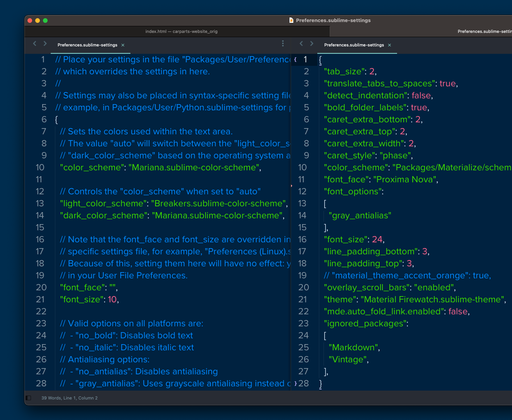Click the file icon beside the title Preferences.sublime-settings
Image resolution: width=512 pixels, height=420 pixels.
(291, 20)
